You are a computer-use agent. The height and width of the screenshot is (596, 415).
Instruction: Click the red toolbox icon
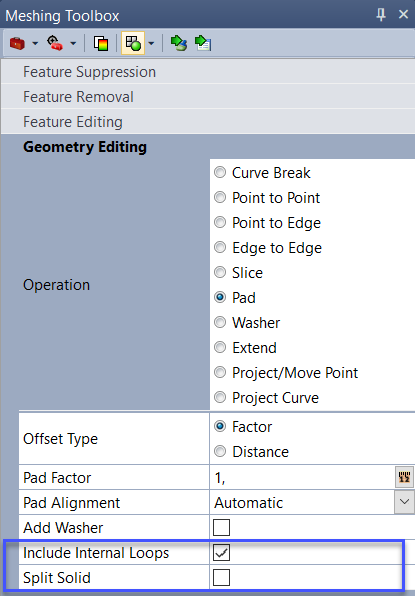17,43
